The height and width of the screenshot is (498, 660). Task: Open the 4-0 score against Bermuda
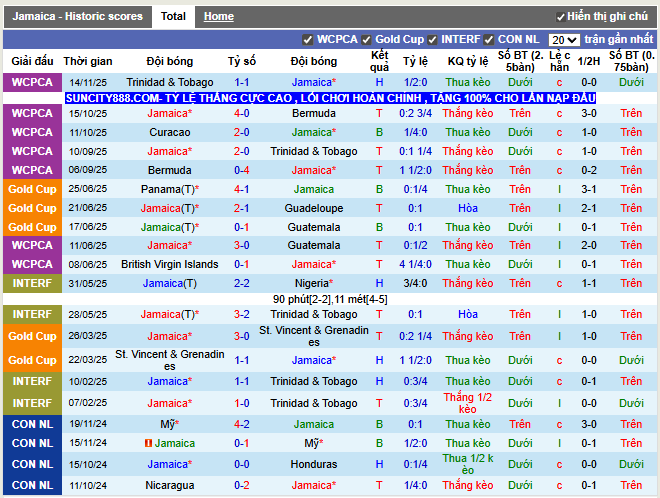[x=242, y=113]
